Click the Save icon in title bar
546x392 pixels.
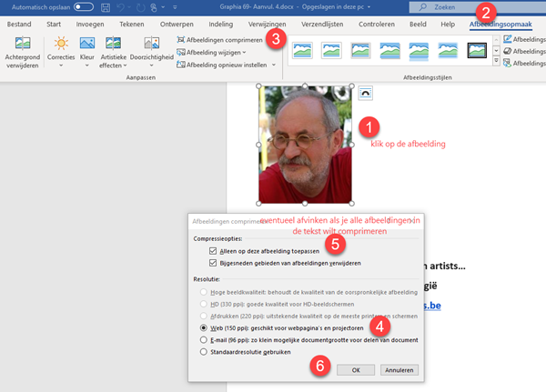pyautogui.click(x=106, y=7)
